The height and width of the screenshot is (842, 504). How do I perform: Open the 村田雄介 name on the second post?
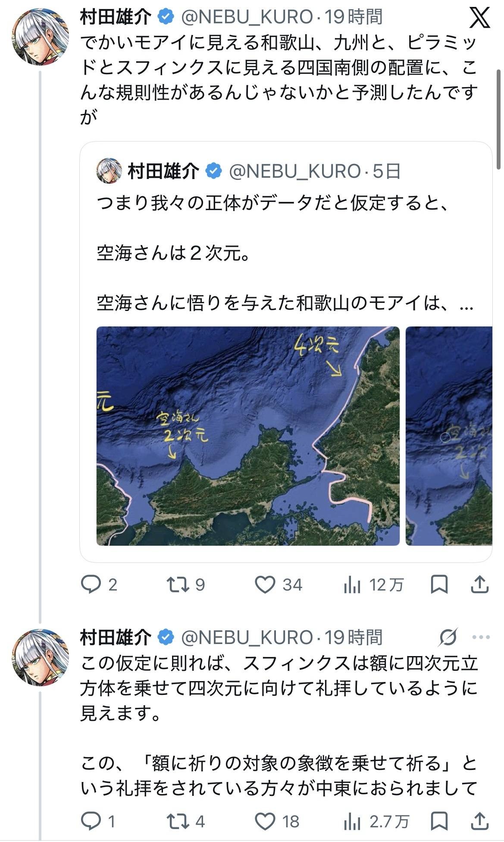click(x=116, y=637)
